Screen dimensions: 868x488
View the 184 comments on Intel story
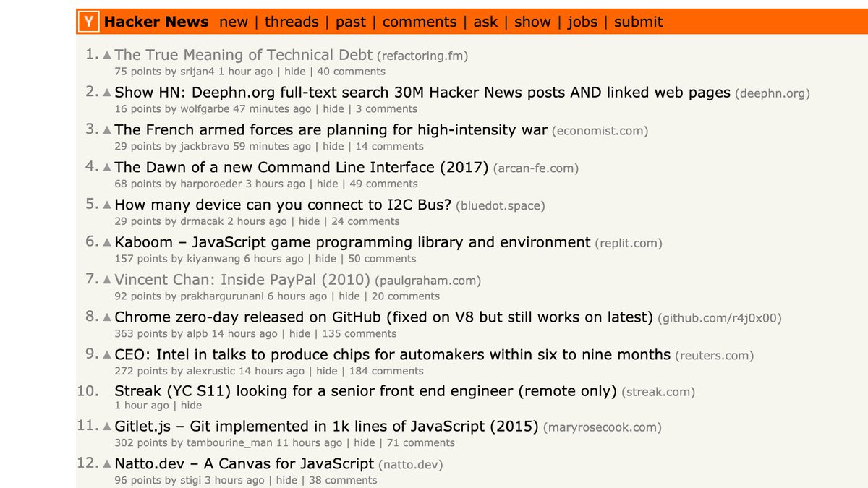386,371
